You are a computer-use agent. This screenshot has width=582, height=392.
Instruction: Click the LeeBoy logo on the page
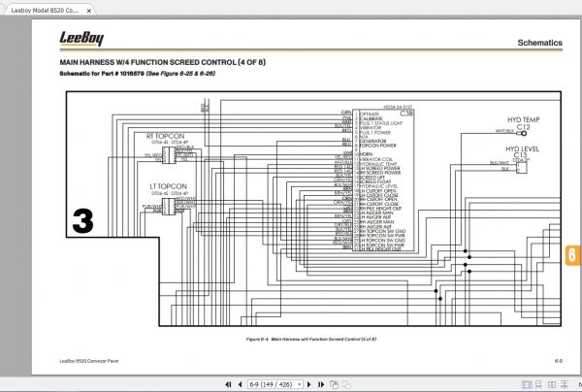click(81, 38)
